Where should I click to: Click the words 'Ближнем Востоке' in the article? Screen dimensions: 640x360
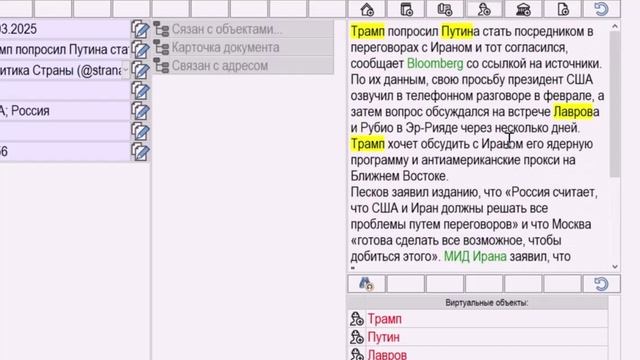(399, 176)
